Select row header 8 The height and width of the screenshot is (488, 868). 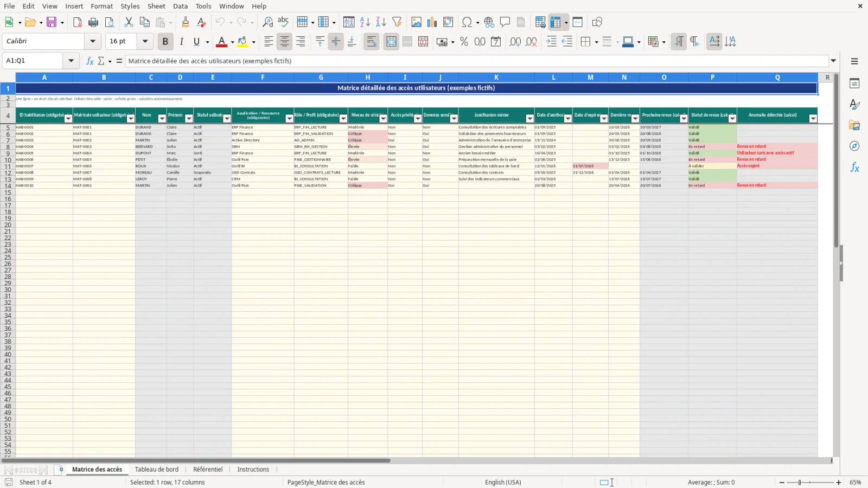[8, 147]
